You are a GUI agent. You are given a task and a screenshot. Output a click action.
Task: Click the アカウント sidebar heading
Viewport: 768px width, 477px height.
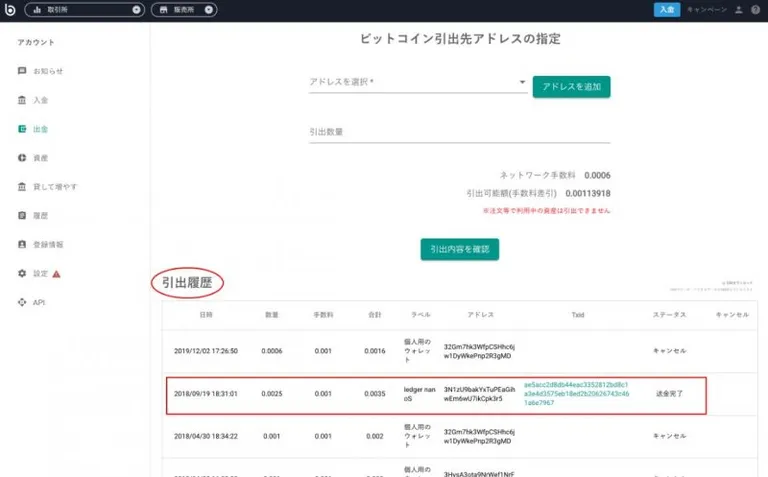[x=36, y=43]
